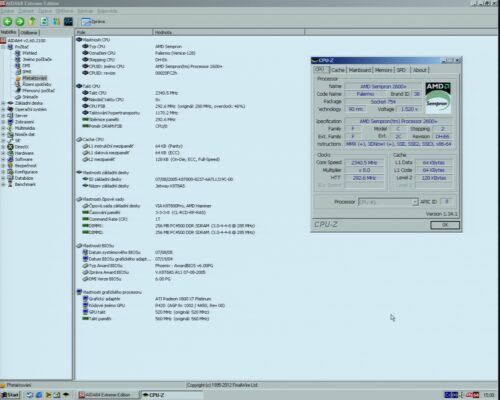Open the Soubor menu
Viewport: 500px width, 400px height.
click(x=7, y=11)
